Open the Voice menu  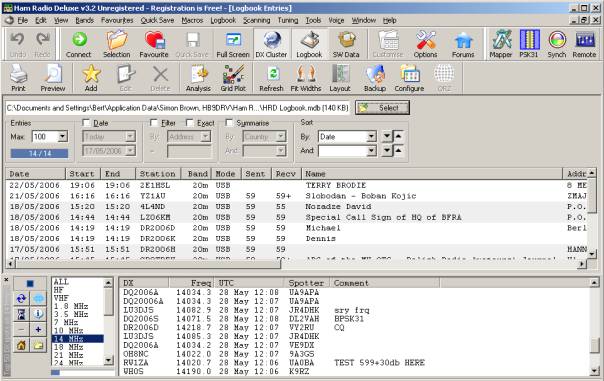pos(336,20)
